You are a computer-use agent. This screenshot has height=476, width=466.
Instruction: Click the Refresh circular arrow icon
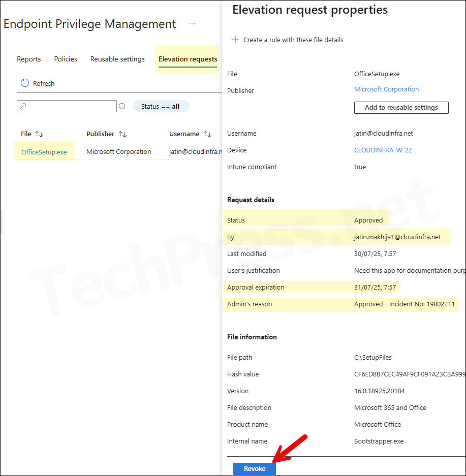coord(24,83)
